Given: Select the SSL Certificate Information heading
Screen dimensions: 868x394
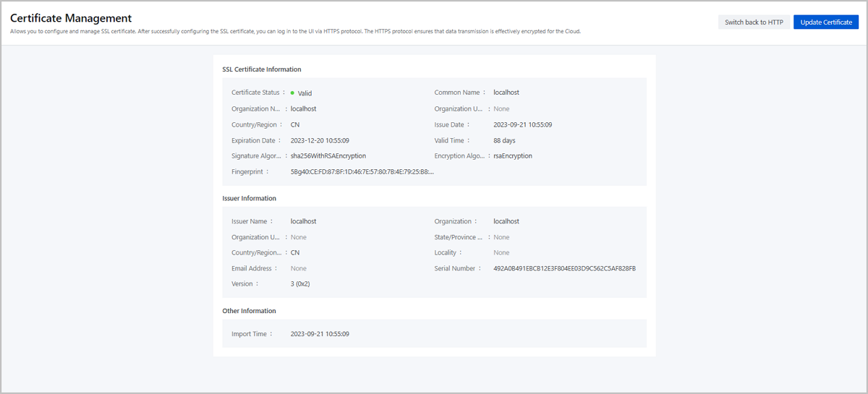Looking at the screenshot, I should pyautogui.click(x=262, y=69).
